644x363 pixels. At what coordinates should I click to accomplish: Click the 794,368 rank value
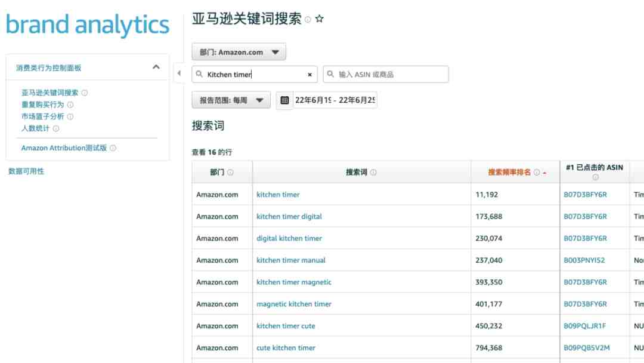pos(489,348)
